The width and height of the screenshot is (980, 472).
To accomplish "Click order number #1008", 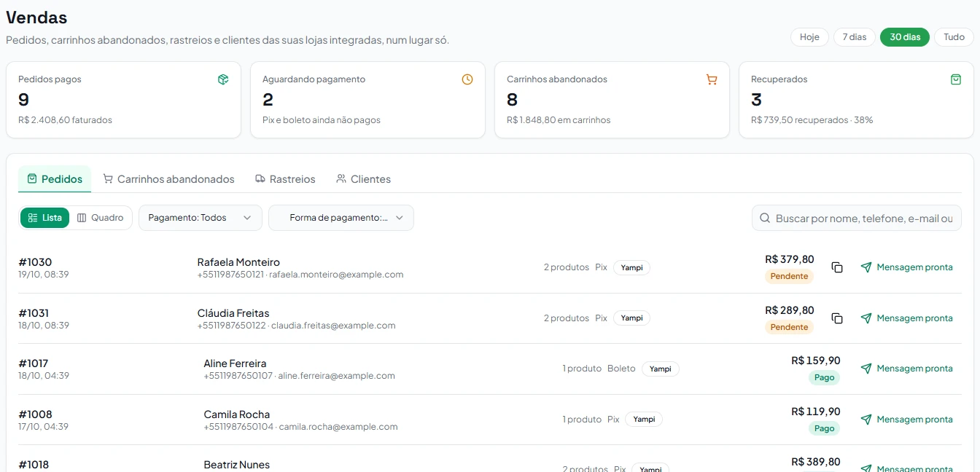I will click(35, 414).
